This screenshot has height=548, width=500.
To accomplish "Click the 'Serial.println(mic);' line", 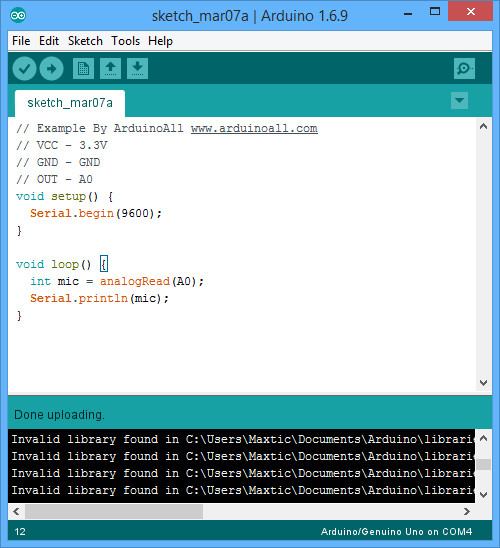I will pos(99,298).
